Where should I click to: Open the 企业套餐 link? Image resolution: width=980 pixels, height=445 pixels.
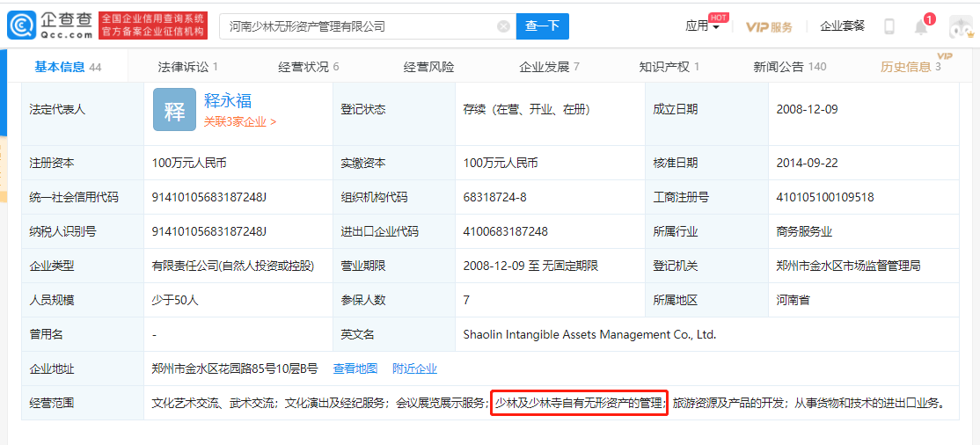pyautogui.click(x=843, y=26)
